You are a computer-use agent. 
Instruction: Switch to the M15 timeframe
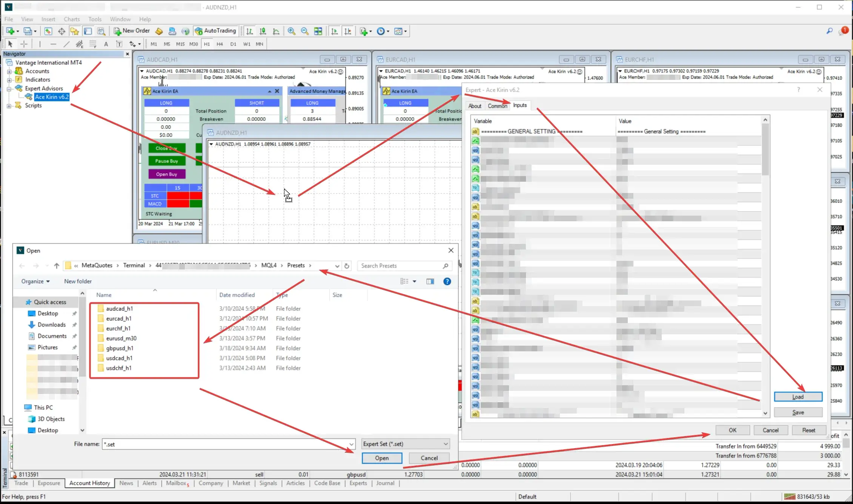click(180, 44)
